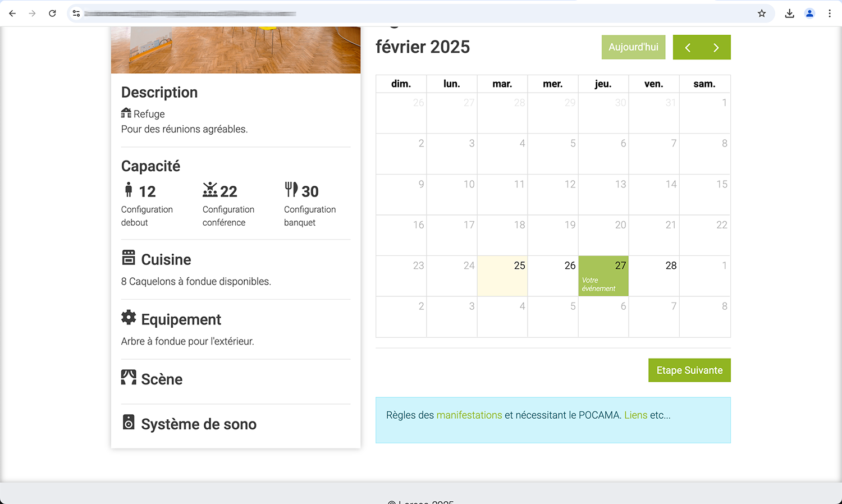Pick February 28 calendar day
Viewport: 842px width, 504px height.
pos(654,276)
